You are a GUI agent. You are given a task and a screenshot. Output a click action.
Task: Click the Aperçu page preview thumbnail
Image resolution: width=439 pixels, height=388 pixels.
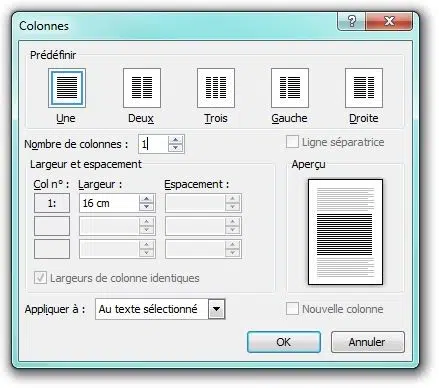pos(345,232)
